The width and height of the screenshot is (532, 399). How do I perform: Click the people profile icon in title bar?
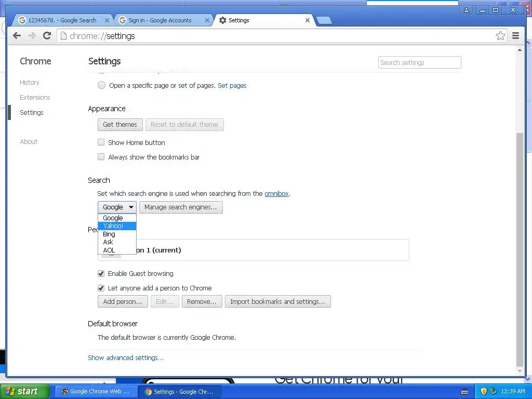coord(467,10)
